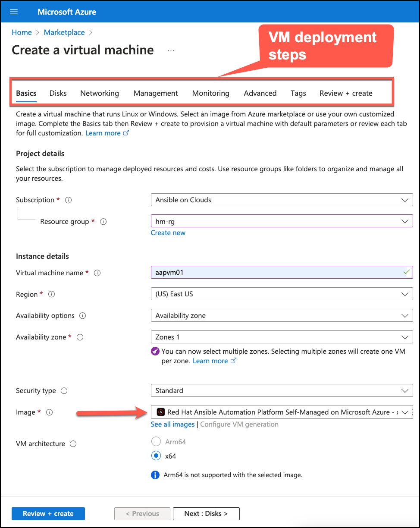Click the Subscription info icon
This screenshot has width=420, height=528.
[68, 200]
